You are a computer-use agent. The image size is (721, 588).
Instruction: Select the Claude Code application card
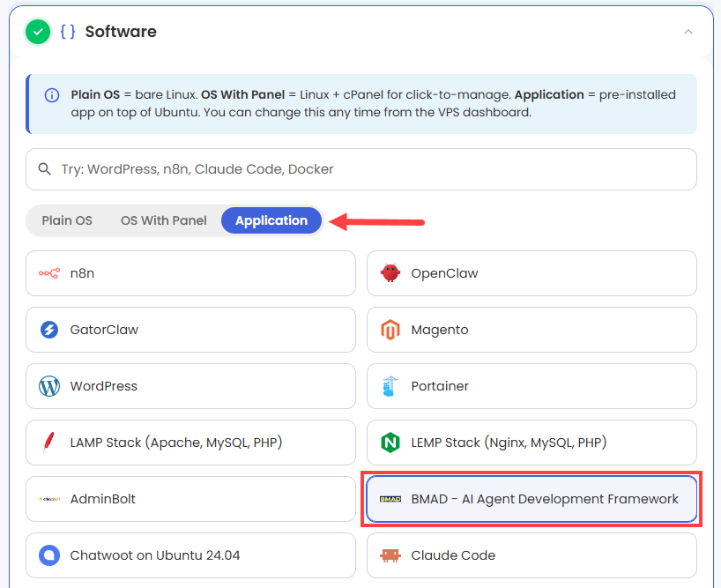[532, 555]
